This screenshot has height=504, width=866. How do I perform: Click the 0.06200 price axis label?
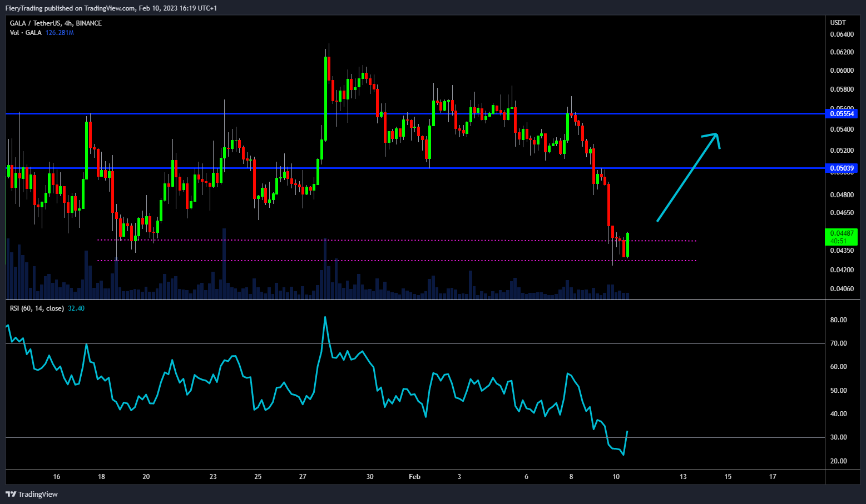842,52
